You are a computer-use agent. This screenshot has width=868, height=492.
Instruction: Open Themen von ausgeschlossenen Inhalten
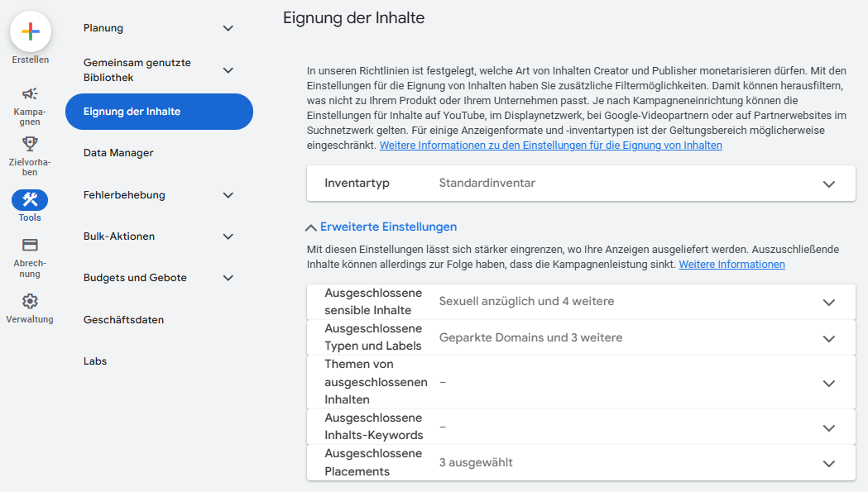coord(828,382)
